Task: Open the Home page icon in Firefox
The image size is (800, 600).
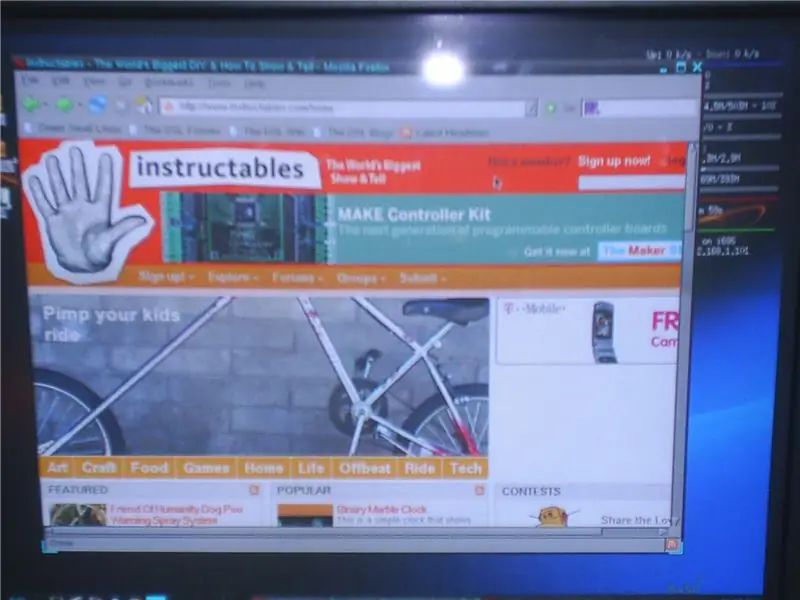Action: tap(144, 105)
